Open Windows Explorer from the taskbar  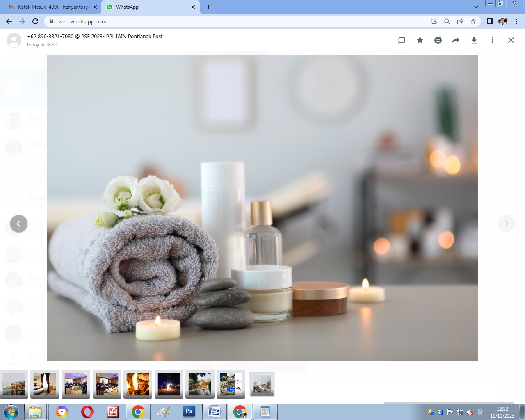point(36,412)
